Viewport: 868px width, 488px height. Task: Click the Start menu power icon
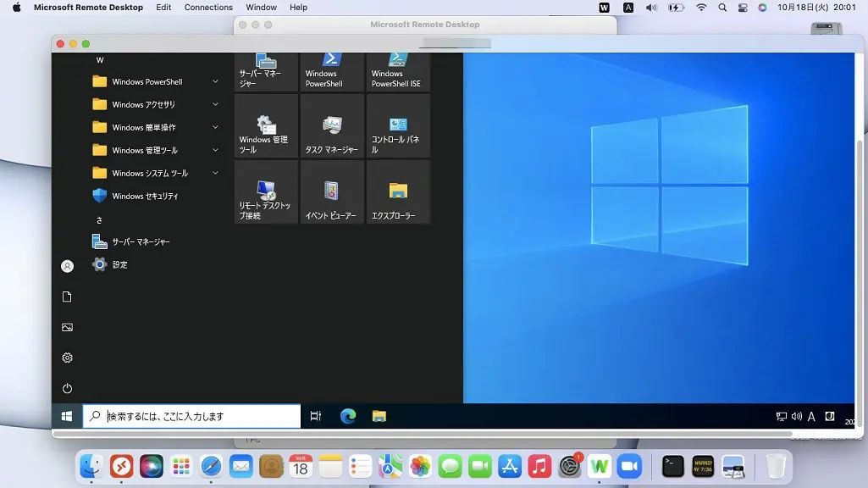[67, 389]
